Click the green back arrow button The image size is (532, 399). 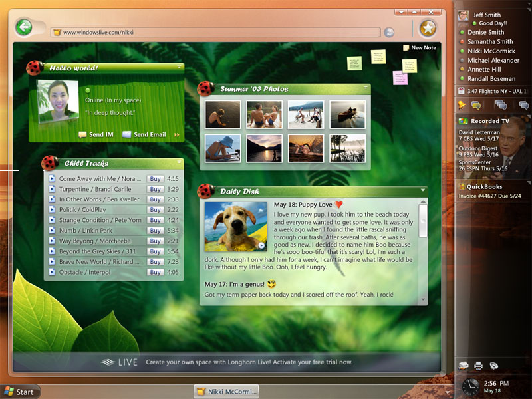coord(24,27)
